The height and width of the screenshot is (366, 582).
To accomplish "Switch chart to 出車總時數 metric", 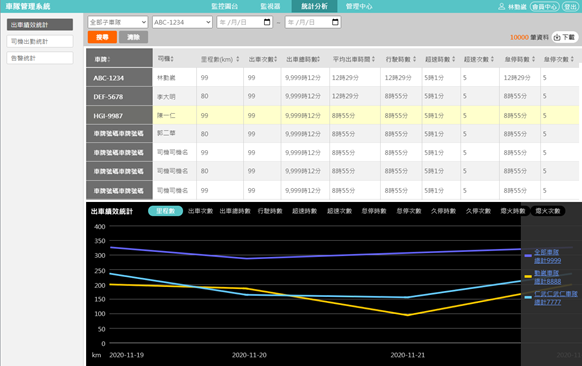I will coord(235,211).
